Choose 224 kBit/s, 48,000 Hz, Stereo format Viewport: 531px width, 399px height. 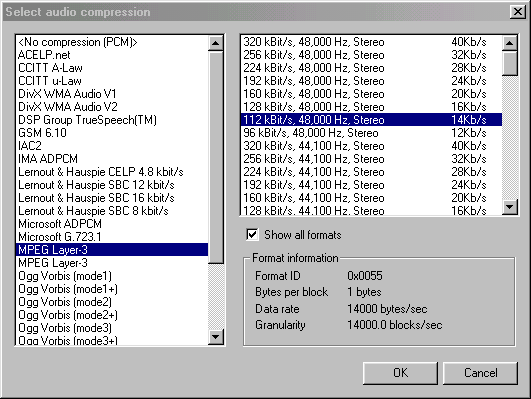coord(371,68)
